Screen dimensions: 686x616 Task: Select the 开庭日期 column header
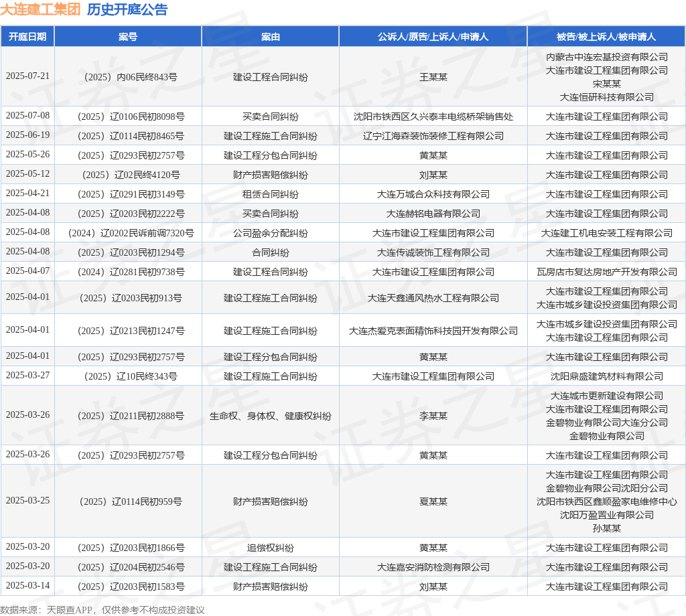point(27,37)
